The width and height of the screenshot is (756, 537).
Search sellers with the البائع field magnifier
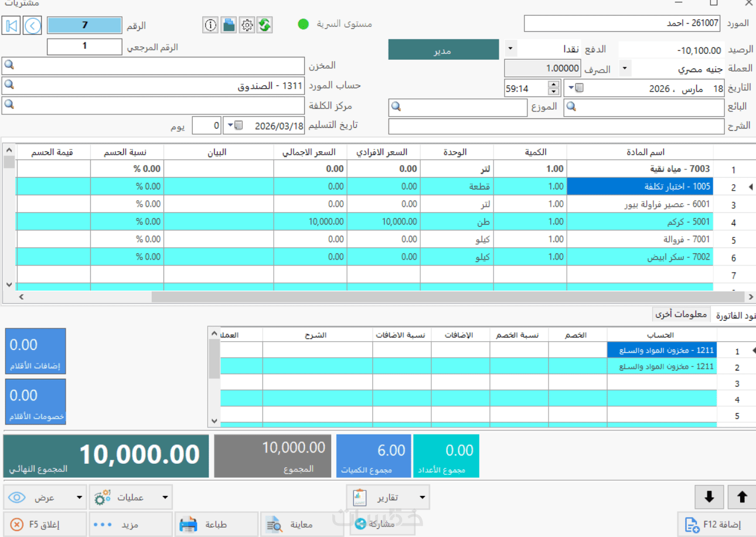pyautogui.click(x=571, y=107)
